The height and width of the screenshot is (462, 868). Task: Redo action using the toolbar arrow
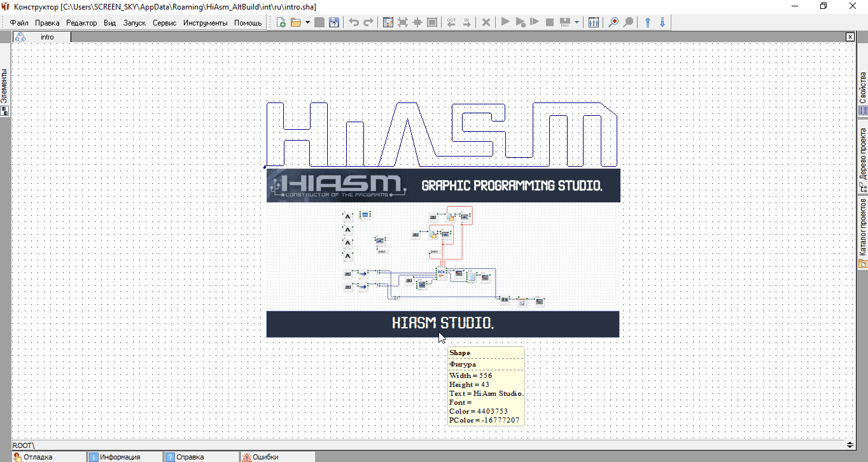click(368, 22)
